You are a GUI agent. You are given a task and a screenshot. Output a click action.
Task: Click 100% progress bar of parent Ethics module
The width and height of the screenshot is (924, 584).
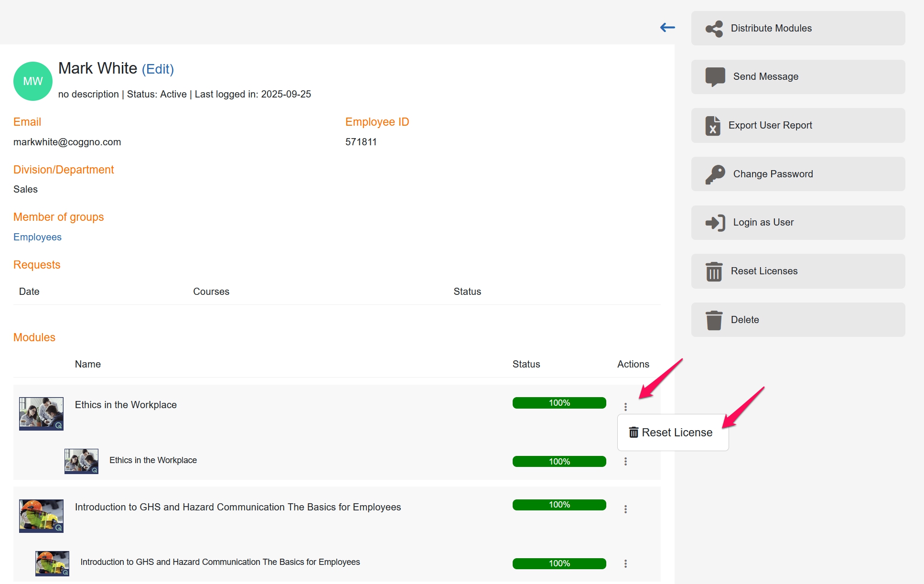coord(559,403)
